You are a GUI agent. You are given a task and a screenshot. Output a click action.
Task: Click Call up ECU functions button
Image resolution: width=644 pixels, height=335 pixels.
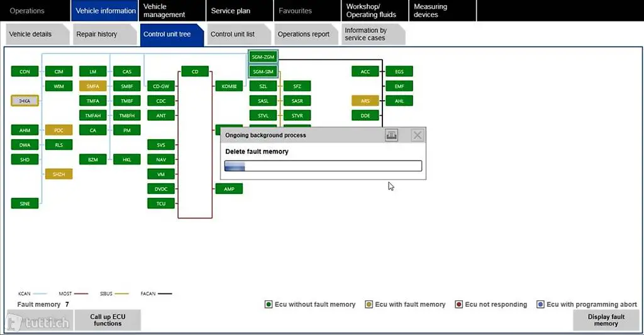click(108, 320)
